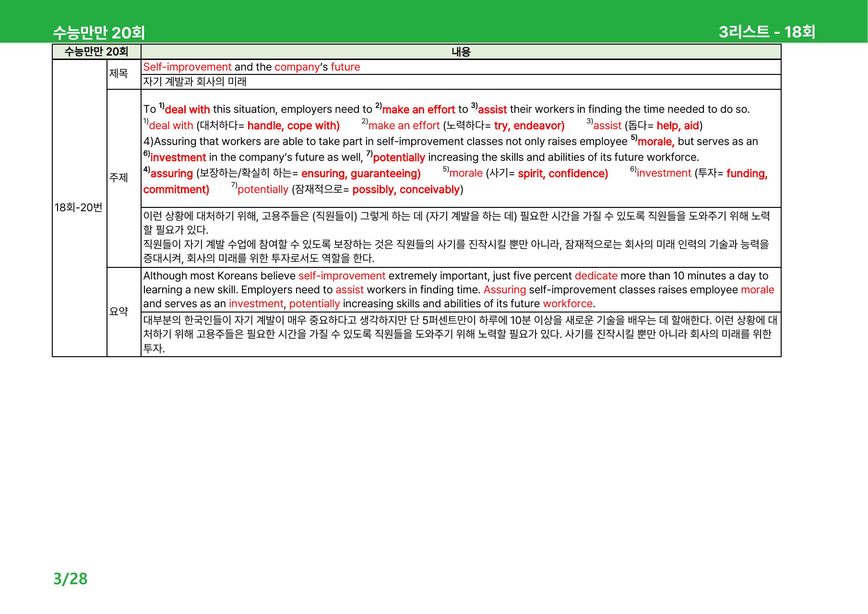Image resolution: width=868 pixels, height=614 pixels.
Task: Click synonym text possibly, conceivably
Action: tap(406, 190)
